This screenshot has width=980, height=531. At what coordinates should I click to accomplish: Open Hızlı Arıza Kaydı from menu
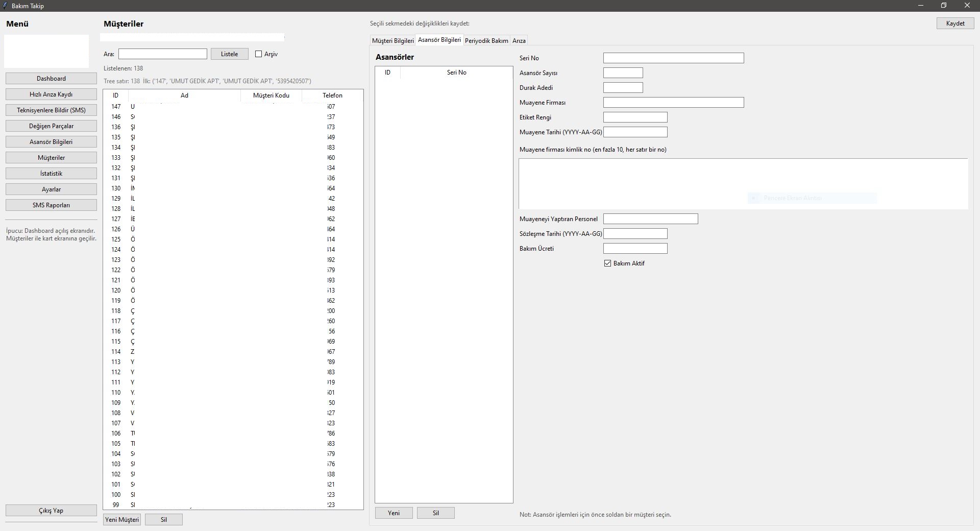[51, 94]
